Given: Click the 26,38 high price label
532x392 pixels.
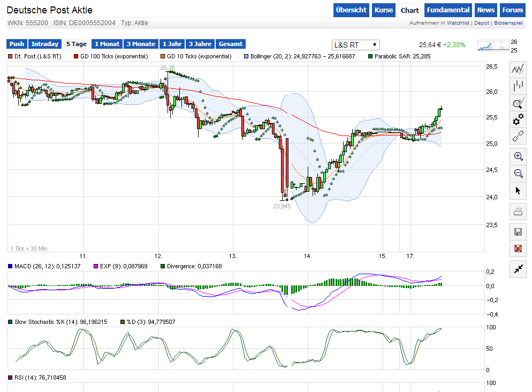Looking at the screenshot, I should click(x=168, y=67).
